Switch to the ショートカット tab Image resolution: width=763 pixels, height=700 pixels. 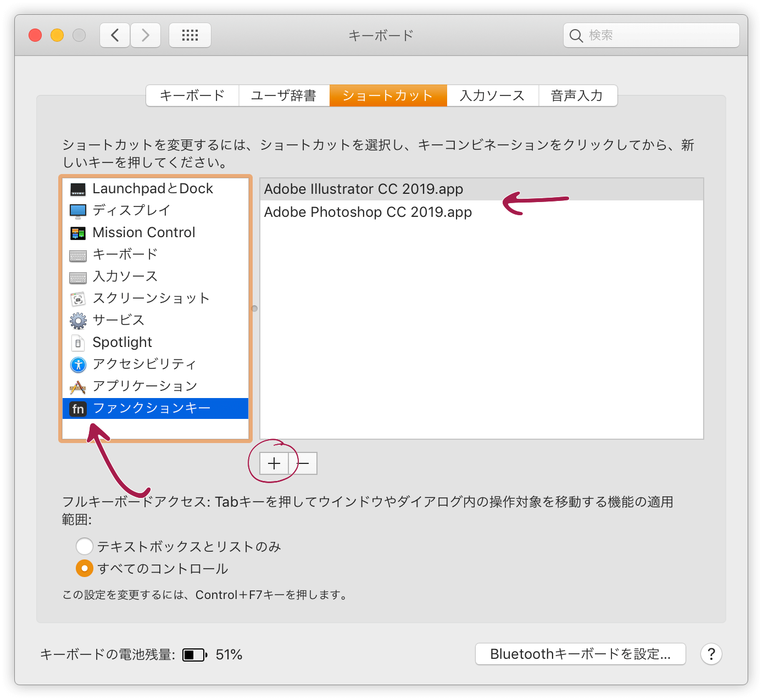[x=388, y=96]
